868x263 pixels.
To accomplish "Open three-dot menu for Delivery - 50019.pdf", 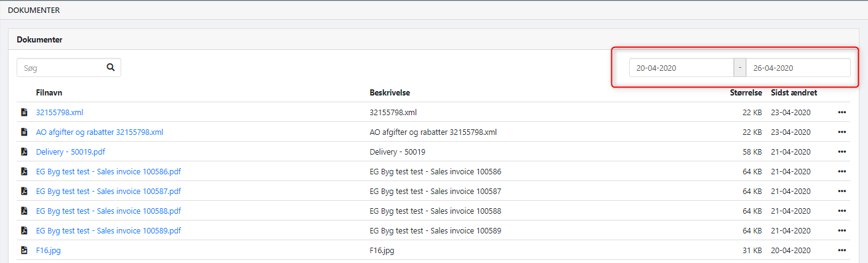I will pyautogui.click(x=842, y=152).
